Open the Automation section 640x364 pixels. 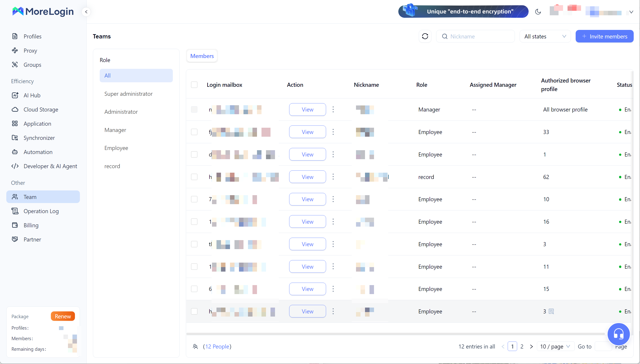pyautogui.click(x=38, y=152)
